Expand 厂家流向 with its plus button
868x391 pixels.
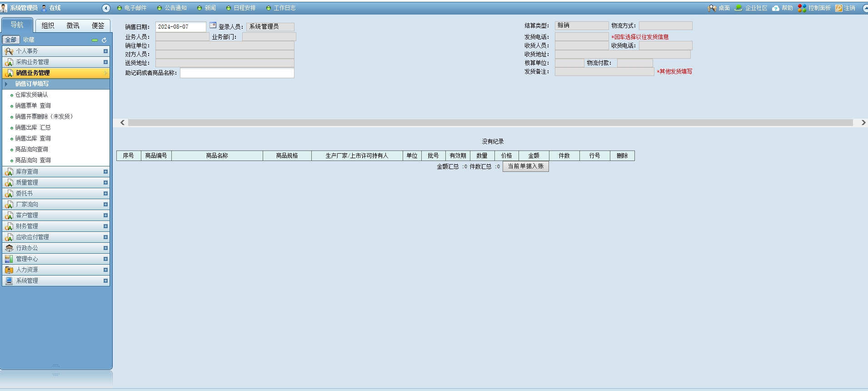point(105,205)
